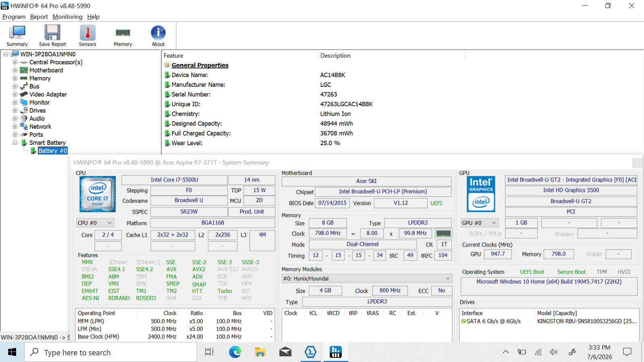
Task: Click memory chip icon beside 99.8 MHz
Action: (444, 233)
